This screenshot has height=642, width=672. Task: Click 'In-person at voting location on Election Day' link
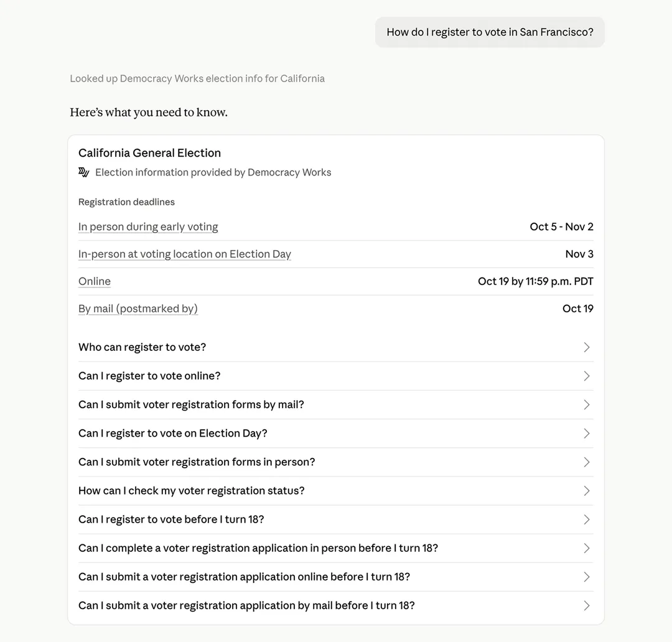(x=184, y=254)
